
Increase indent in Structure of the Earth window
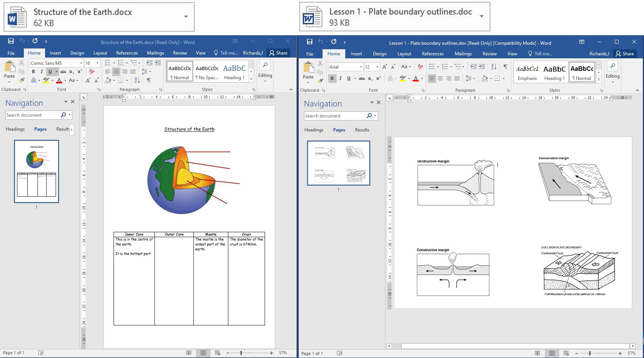158,63
